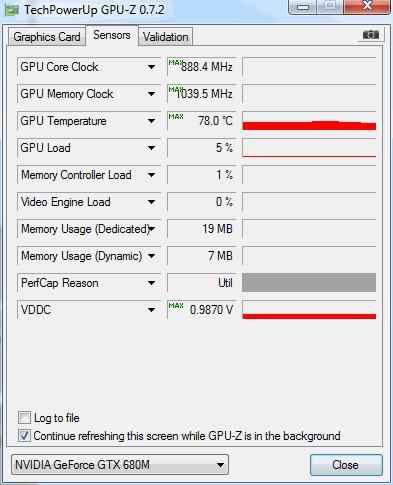Minimize the GPU-Z window
The width and height of the screenshot is (393, 485).
tap(302, 7)
